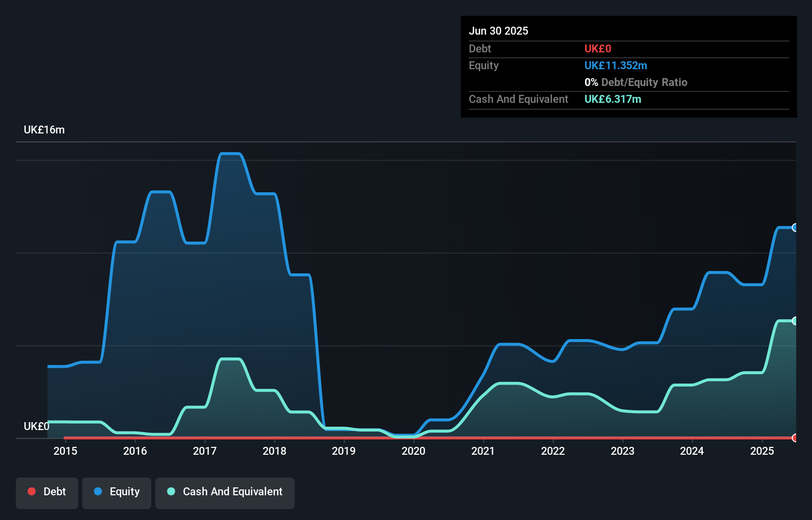Click the white Equity endpoint marker on chart
812x520 pixels.
click(x=795, y=227)
